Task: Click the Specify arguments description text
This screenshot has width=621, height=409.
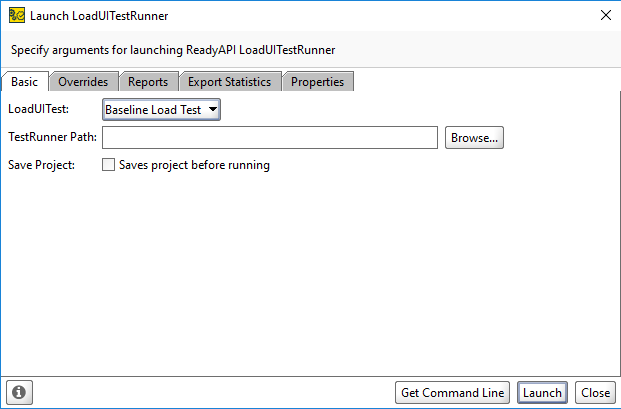Action: (x=172, y=49)
